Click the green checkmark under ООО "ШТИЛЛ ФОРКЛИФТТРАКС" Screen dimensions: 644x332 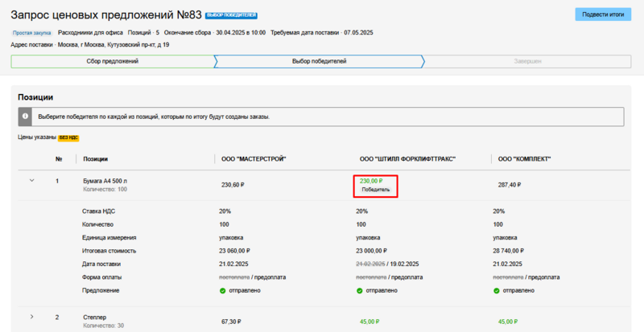359,289
